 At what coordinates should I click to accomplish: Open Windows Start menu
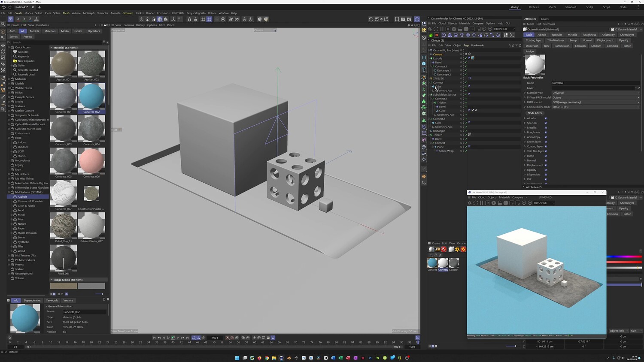click(237, 358)
